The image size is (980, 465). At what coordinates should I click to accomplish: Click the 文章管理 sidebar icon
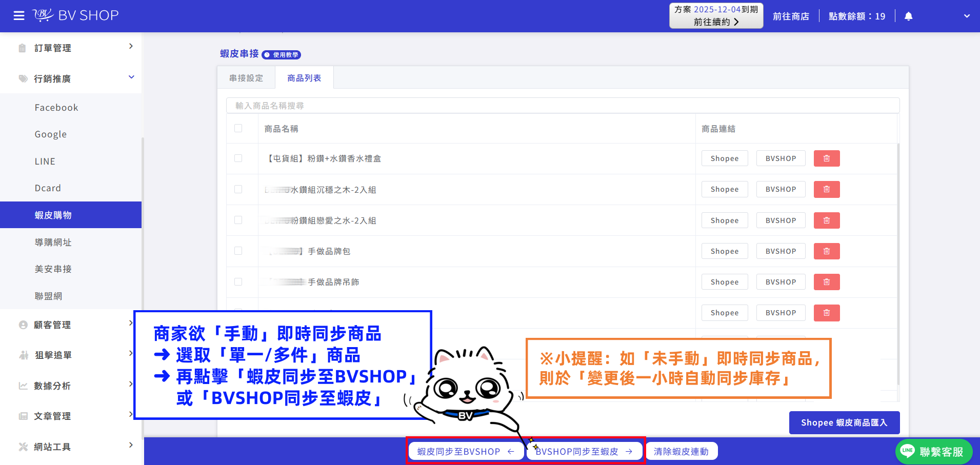[x=23, y=416]
